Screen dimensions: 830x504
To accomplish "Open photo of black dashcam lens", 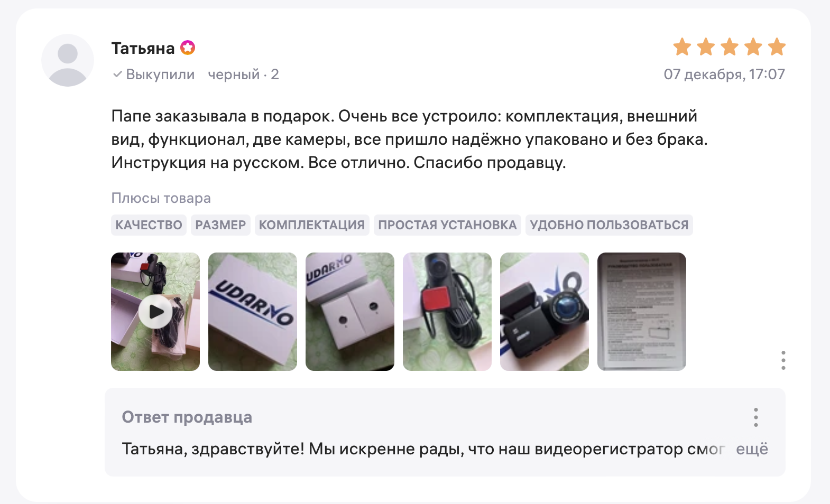I will click(x=545, y=312).
